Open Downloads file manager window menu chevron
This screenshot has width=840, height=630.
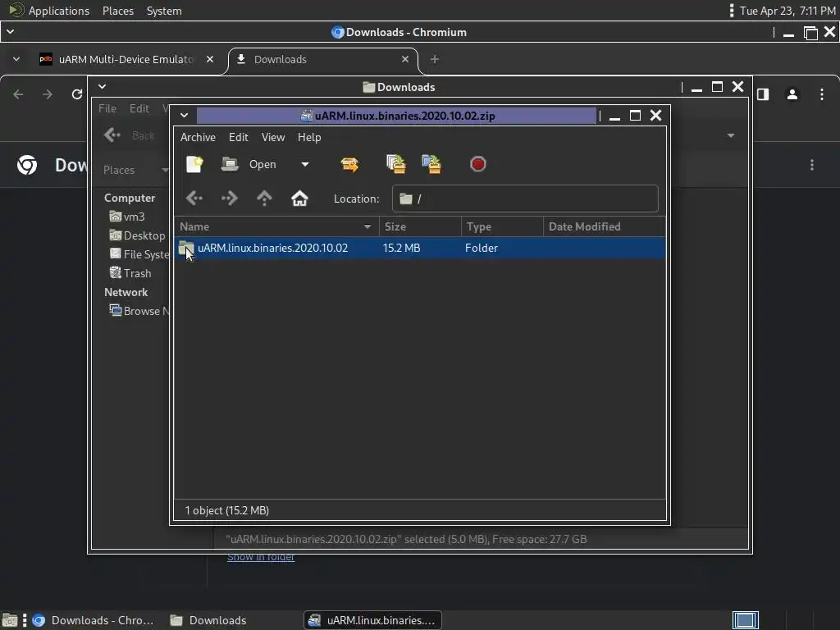tap(102, 86)
